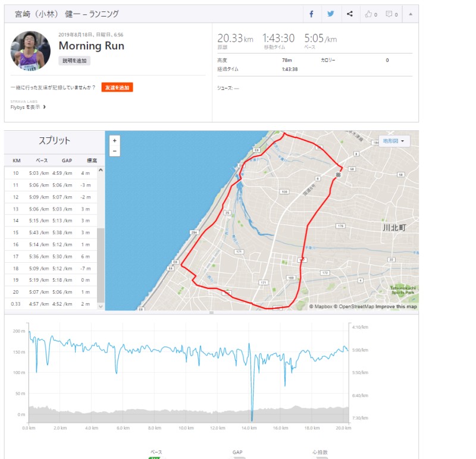Toggle the ペース chart switch
The height and width of the screenshot is (459, 476).
point(156,457)
